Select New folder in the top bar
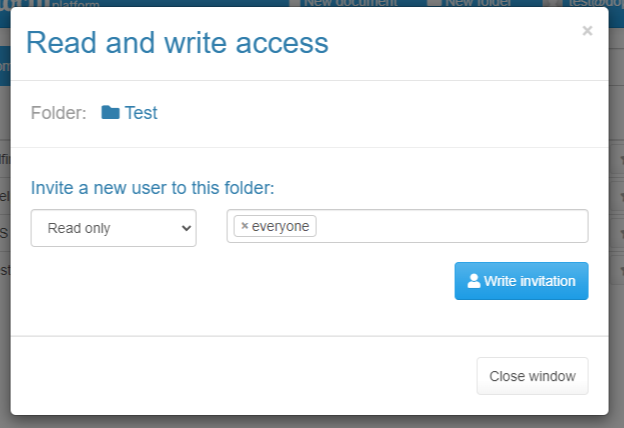This screenshot has height=428, width=624. coord(478,3)
